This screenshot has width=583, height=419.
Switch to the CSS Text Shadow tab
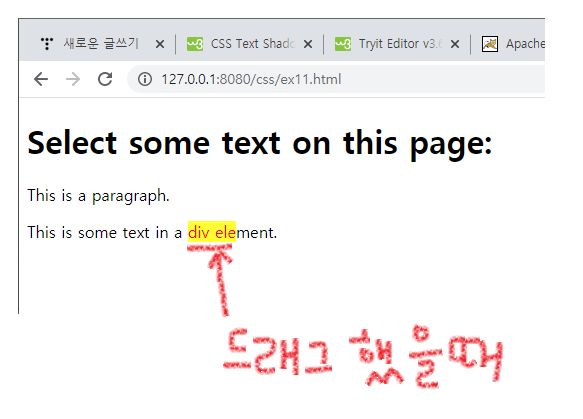click(252, 44)
